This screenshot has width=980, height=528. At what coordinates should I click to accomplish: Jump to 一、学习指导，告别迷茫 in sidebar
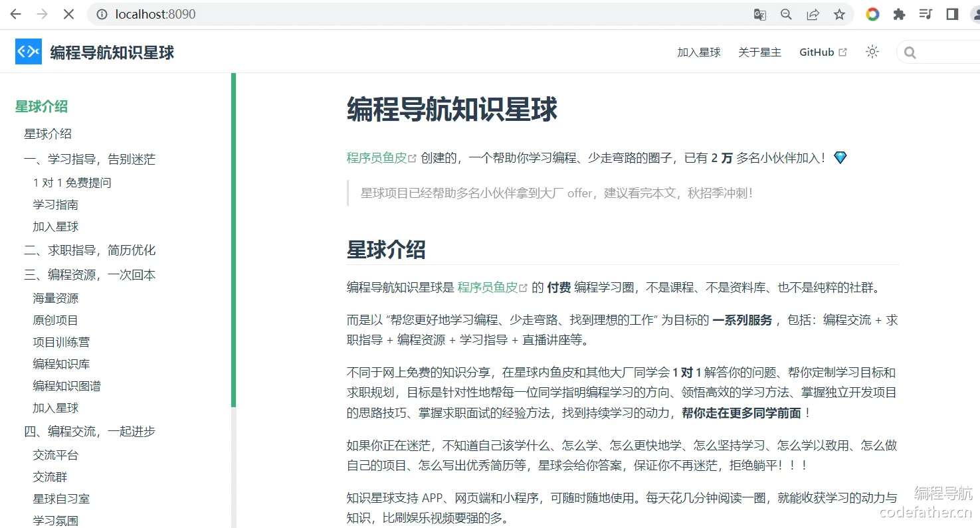(x=90, y=159)
